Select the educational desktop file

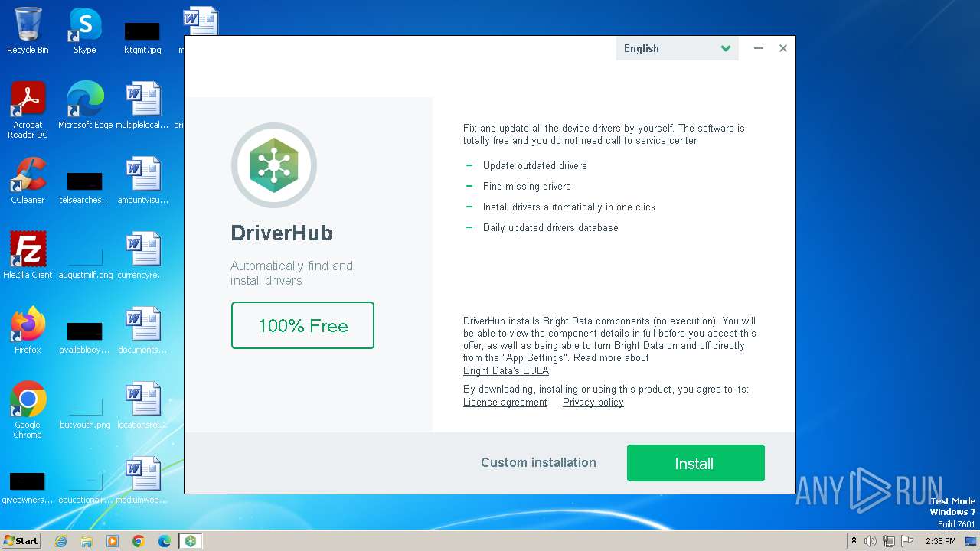[x=85, y=487]
